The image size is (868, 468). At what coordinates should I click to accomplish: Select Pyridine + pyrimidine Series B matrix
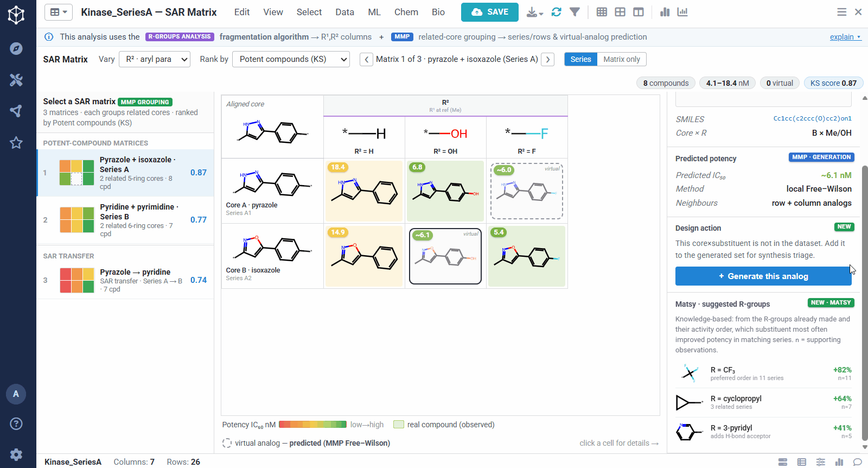click(125, 220)
